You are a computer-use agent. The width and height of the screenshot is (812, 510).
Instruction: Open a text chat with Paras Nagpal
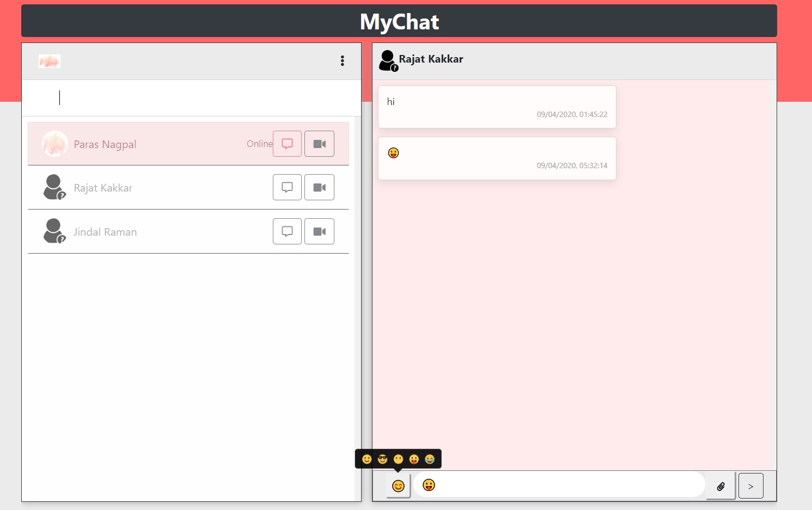(x=287, y=144)
